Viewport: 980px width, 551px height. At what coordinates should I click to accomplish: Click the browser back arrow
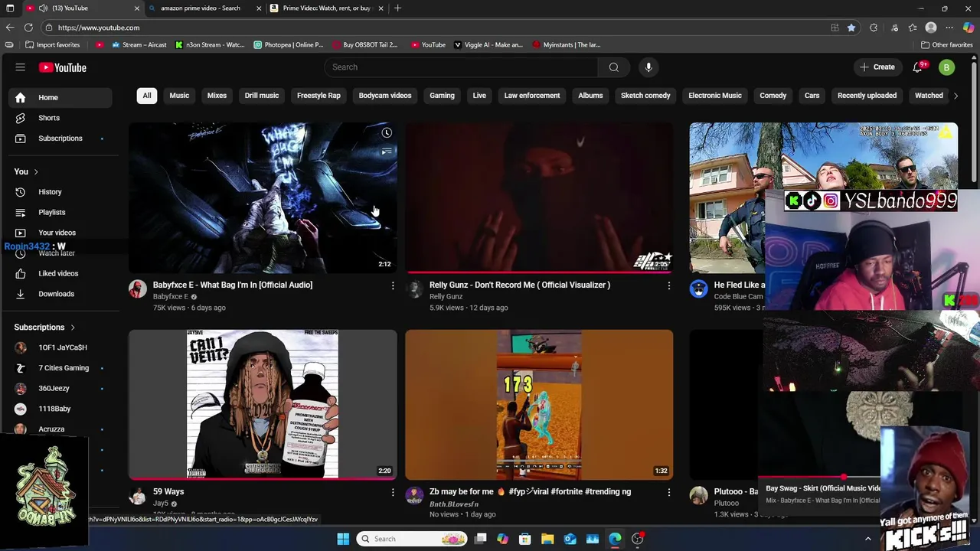pyautogui.click(x=10, y=28)
